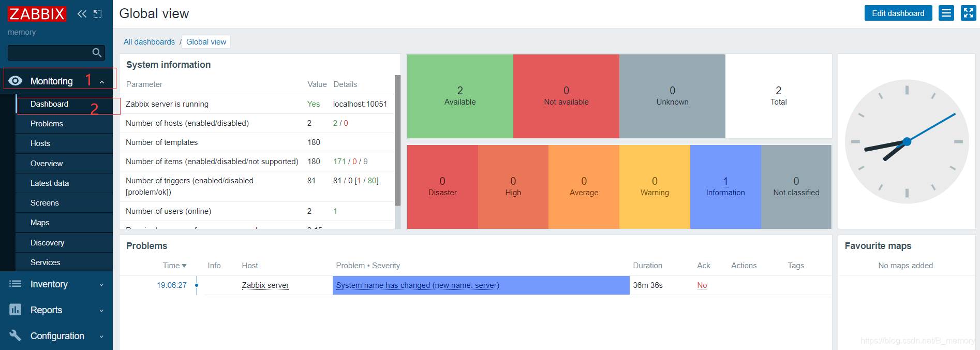Click the Global view breadcrumb link
Screen dimensions: 980x350
[x=206, y=42]
